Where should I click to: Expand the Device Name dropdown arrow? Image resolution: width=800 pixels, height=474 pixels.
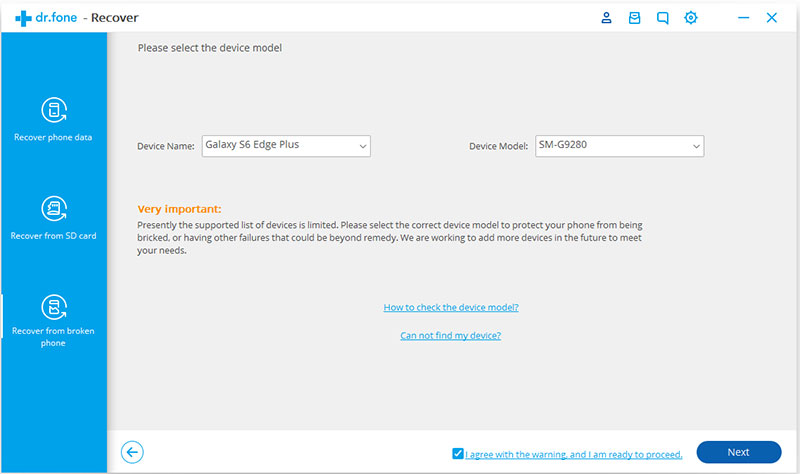[x=363, y=146]
